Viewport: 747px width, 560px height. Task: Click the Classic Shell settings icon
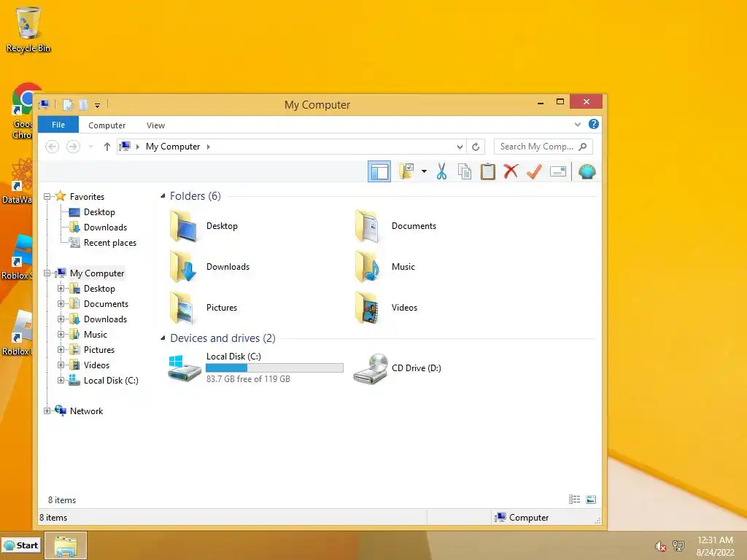587,171
